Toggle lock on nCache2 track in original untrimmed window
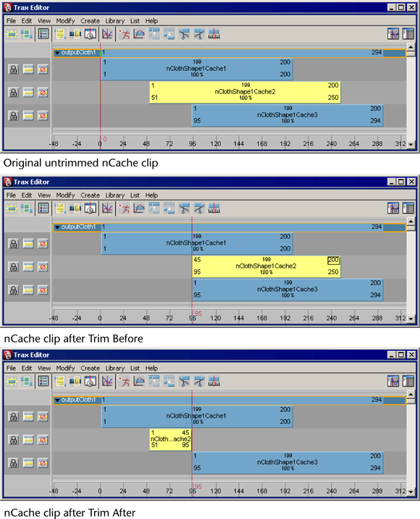Viewport: 420px width, 519px height. [x=14, y=93]
